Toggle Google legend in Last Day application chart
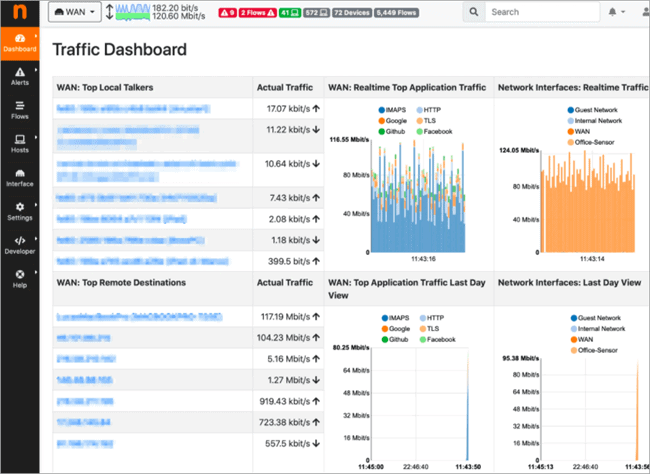650x474 pixels. pyautogui.click(x=396, y=329)
